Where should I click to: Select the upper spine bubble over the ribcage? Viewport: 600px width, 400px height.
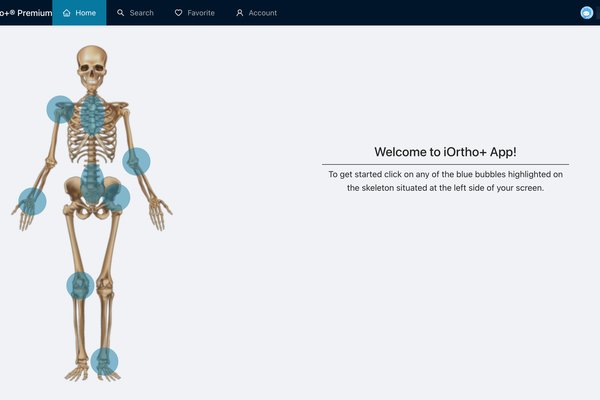pos(92,115)
